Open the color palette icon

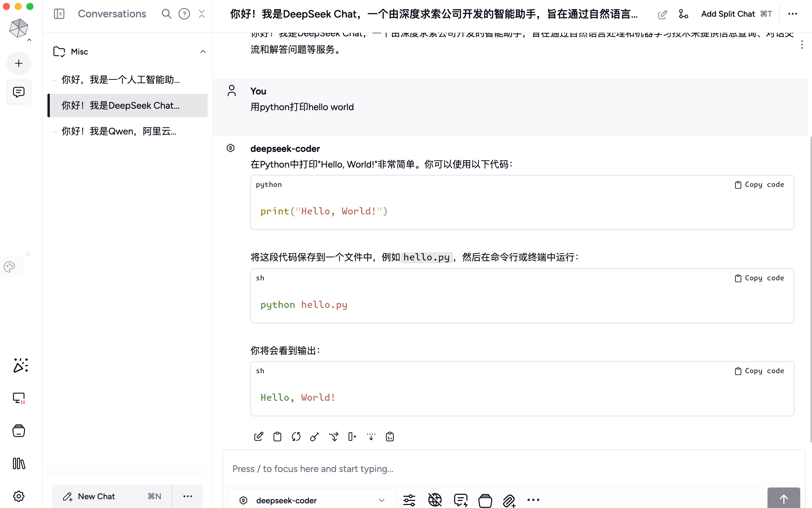[9, 267]
